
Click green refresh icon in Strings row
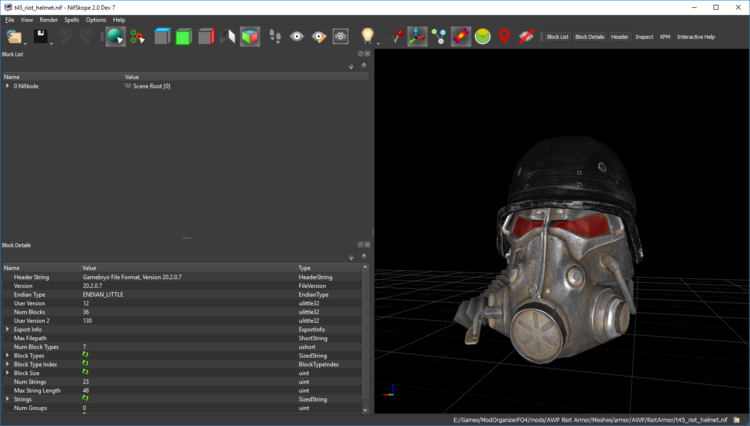[x=85, y=398]
